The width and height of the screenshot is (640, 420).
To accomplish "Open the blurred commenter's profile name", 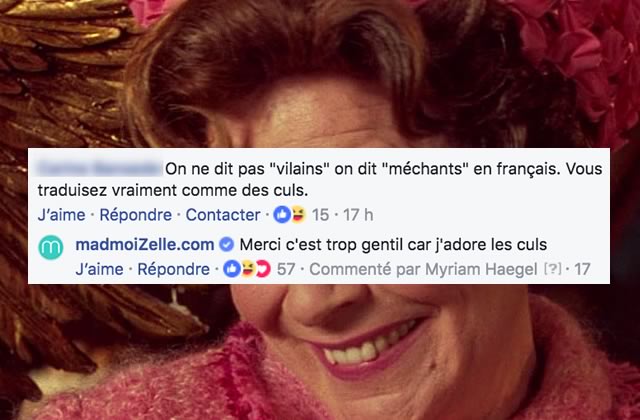I will pyautogui.click(x=99, y=169).
